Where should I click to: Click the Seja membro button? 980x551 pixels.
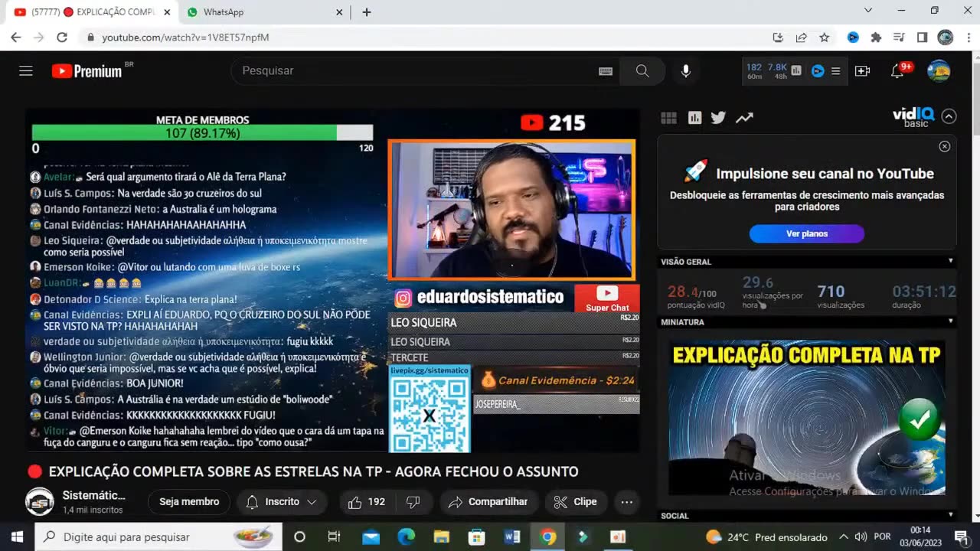pyautogui.click(x=189, y=502)
